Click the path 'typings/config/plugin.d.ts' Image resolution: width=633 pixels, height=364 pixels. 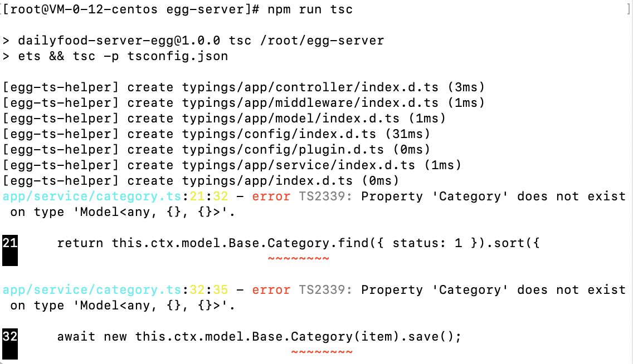283,150
